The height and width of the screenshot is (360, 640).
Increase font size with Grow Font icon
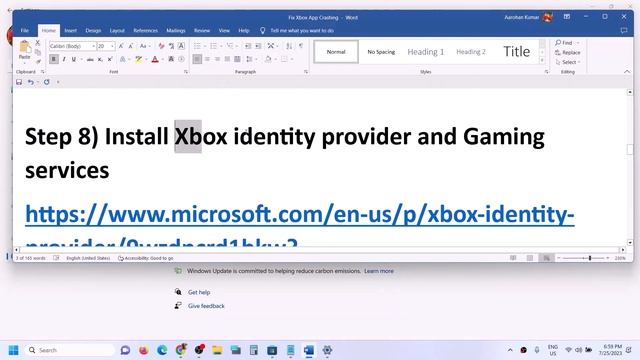[121, 46]
